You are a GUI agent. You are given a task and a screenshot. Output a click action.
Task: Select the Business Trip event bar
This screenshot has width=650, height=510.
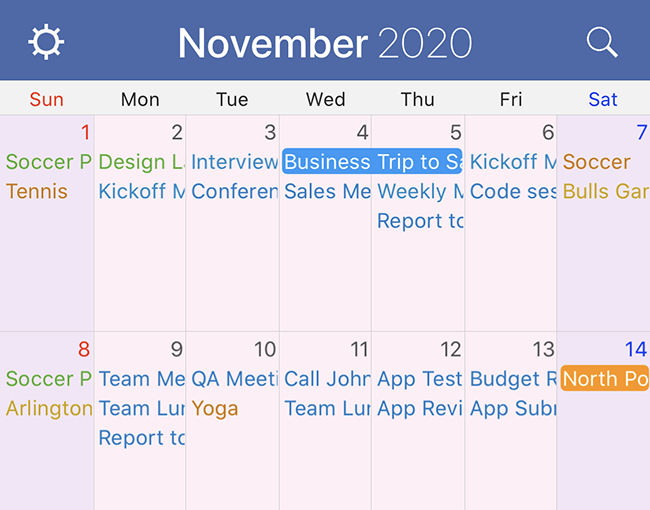pos(371,162)
